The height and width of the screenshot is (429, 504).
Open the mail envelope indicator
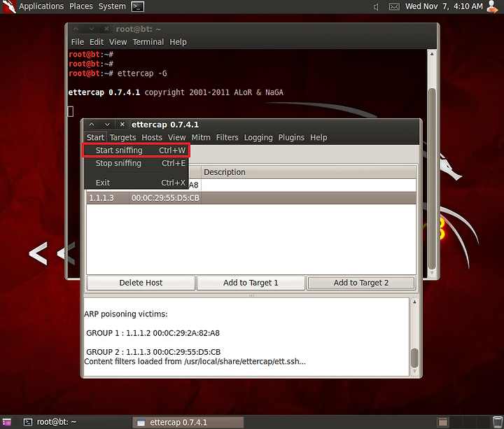394,7
